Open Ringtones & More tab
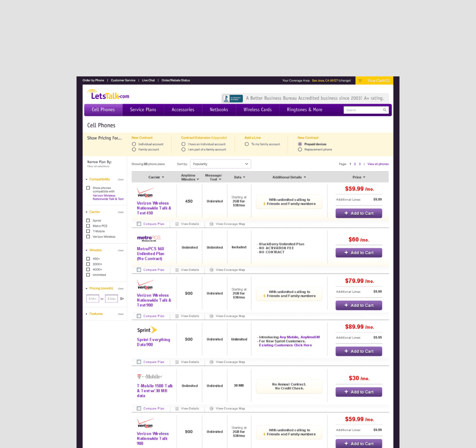The height and width of the screenshot is (448, 476). point(305,110)
